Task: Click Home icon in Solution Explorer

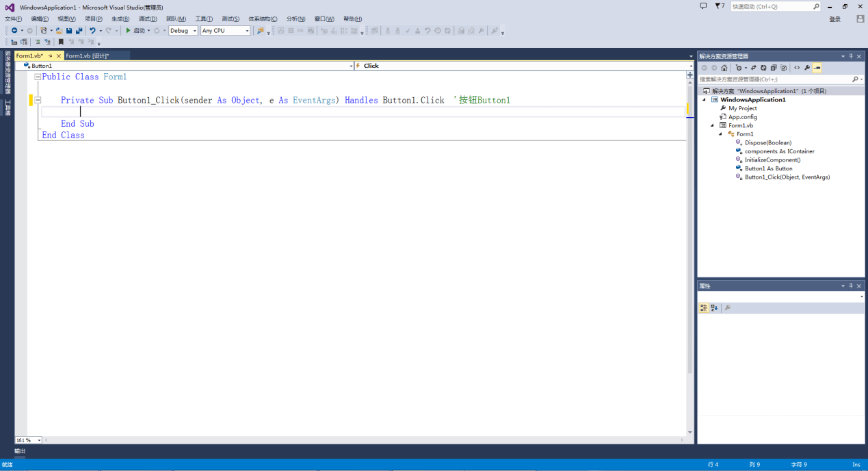Action: [724, 68]
